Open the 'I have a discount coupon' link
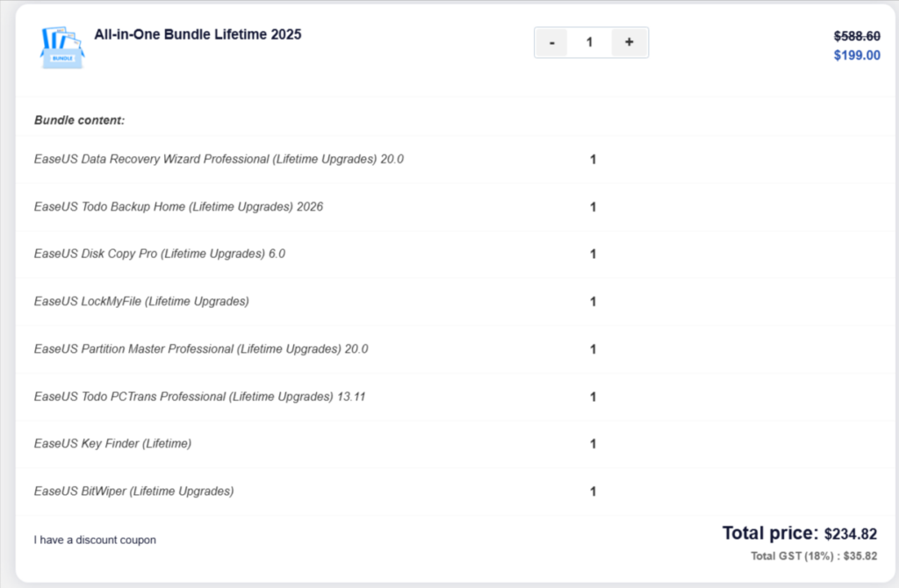Screen dimensions: 899x588 (95, 540)
